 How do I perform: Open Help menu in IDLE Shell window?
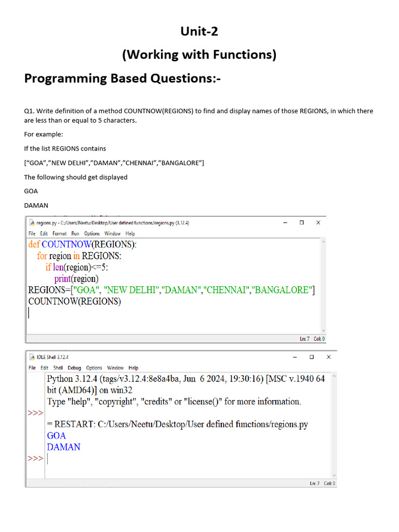click(x=134, y=368)
